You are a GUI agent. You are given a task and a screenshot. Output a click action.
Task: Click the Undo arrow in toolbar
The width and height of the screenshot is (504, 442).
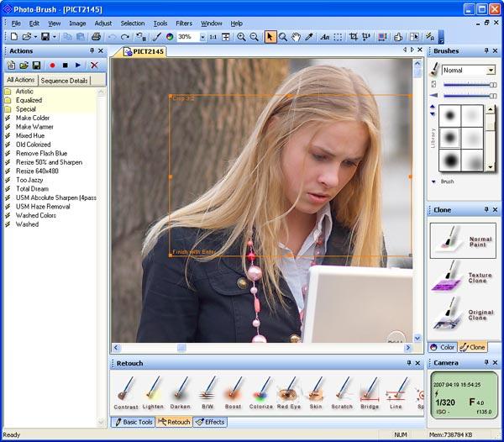113,37
